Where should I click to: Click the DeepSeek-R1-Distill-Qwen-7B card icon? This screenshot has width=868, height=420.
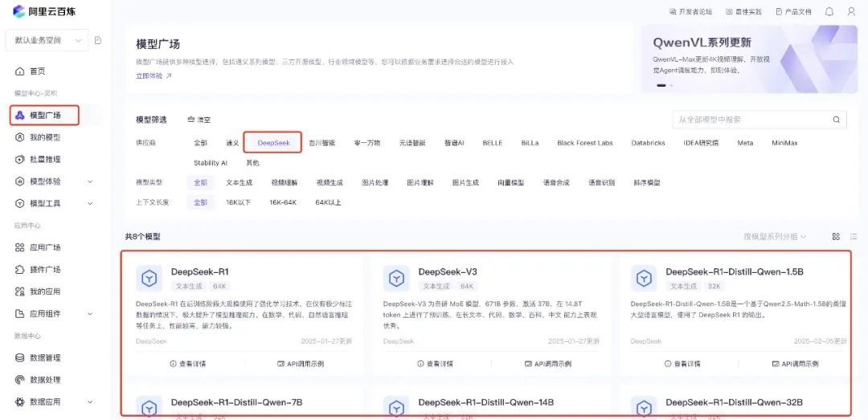(149, 408)
